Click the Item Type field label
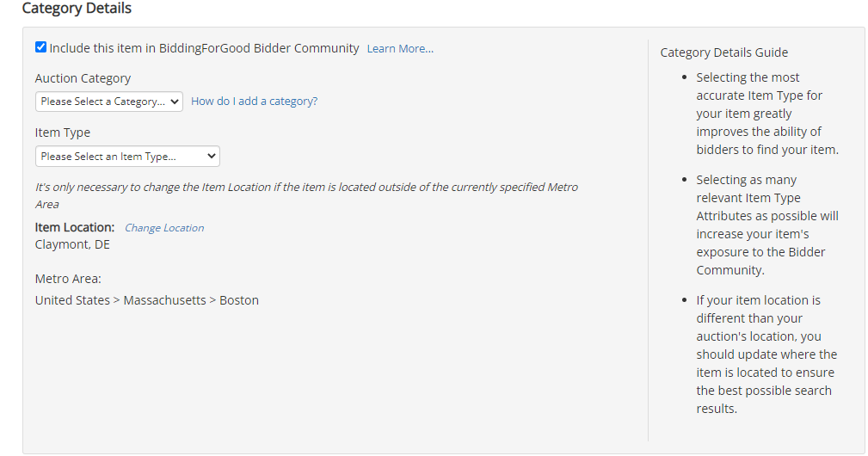Screen dimensions: 868x456 click(63, 132)
